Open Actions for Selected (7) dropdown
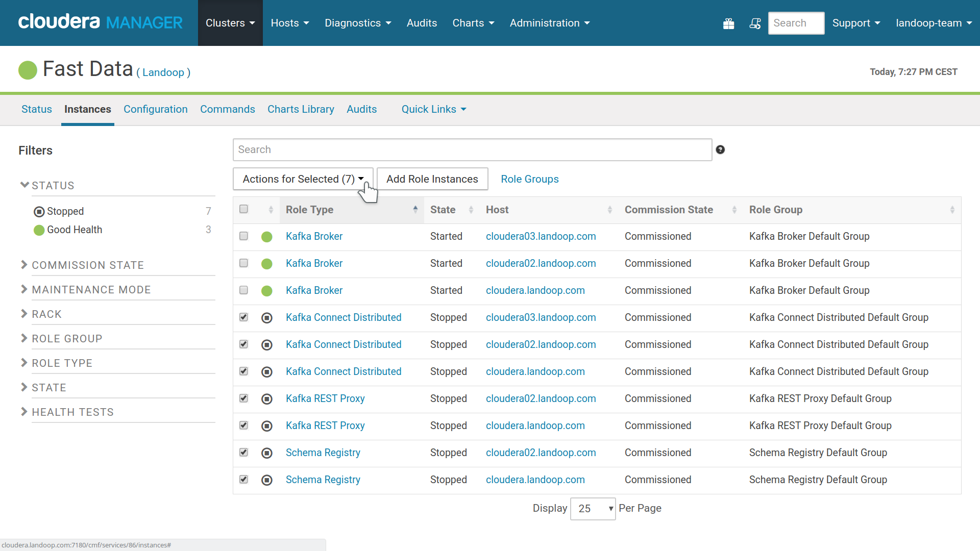 point(303,179)
